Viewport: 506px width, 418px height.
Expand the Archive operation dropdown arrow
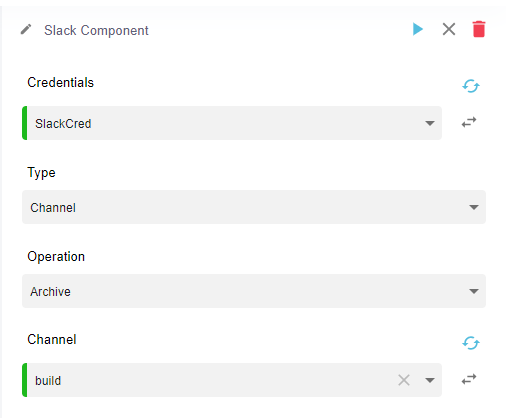click(474, 291)
